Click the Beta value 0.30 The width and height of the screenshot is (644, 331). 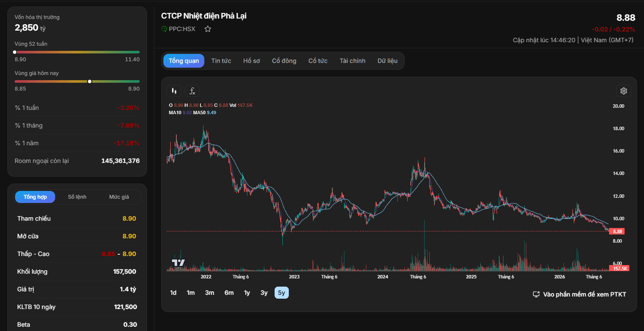[x=130, y=325]
